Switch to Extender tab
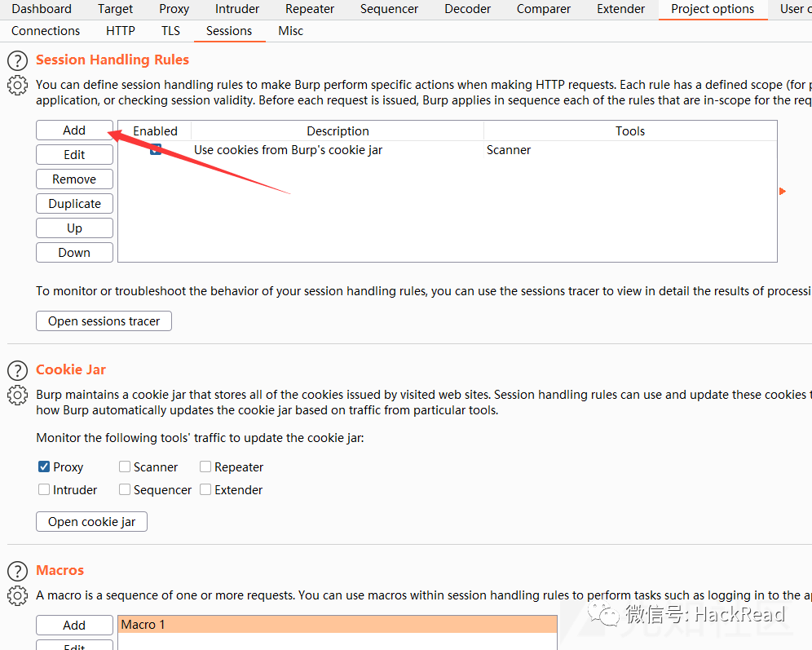812x650 pixels. [620, 9]
